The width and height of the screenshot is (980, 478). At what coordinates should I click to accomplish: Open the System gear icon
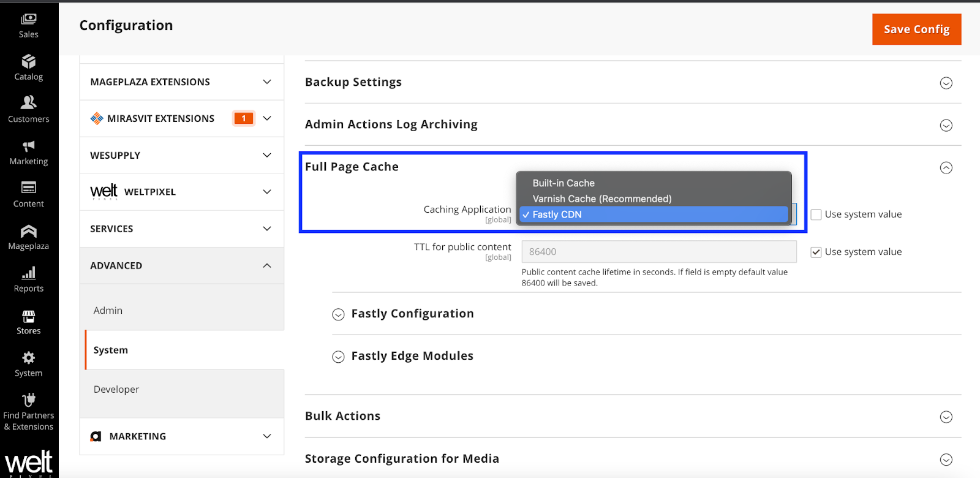point(29,358)
